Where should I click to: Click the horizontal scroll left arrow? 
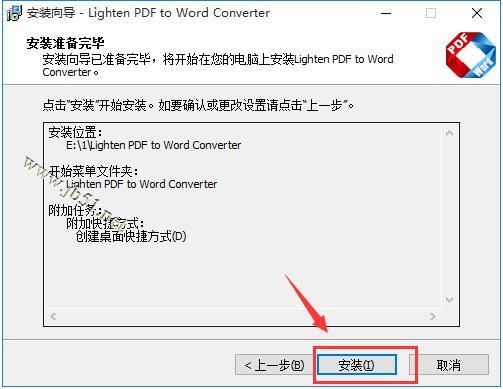click(53, 316)
